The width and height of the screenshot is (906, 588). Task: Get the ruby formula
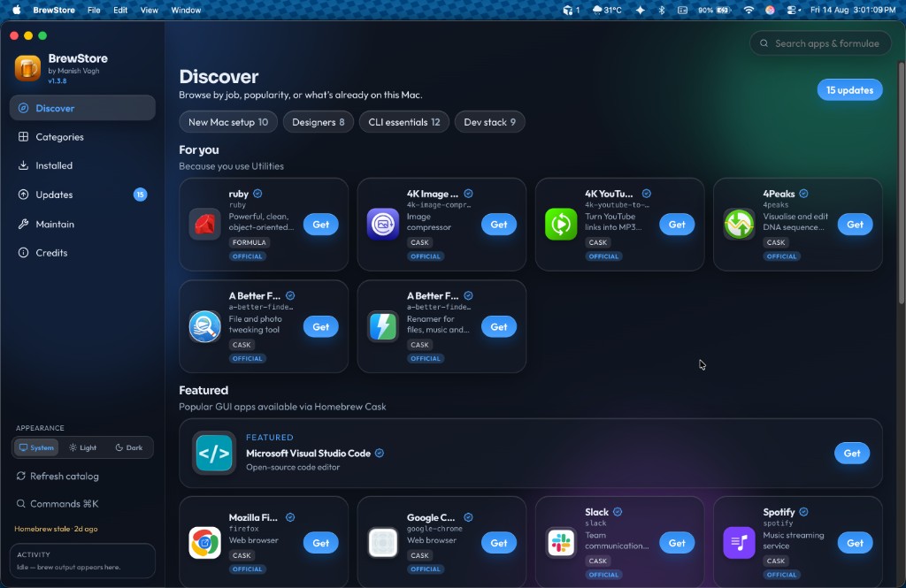320,224
